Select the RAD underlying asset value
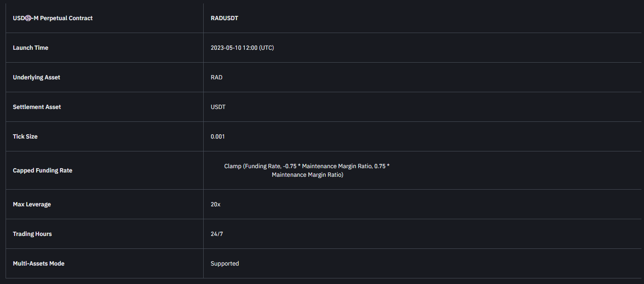The image size is (644, 284). tap(217, 77)
